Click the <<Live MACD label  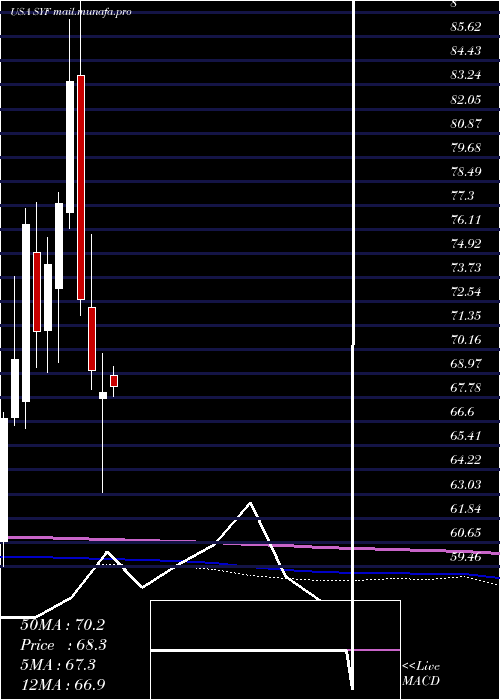tap(421, 673)
